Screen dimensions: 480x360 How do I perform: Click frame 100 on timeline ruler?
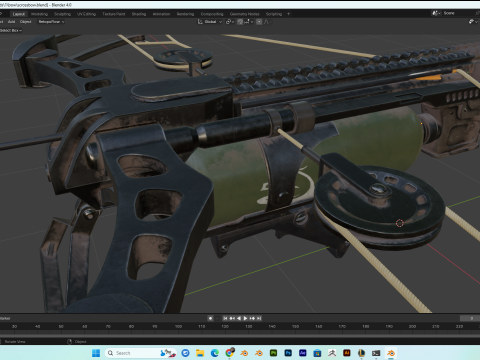[178, 326]
